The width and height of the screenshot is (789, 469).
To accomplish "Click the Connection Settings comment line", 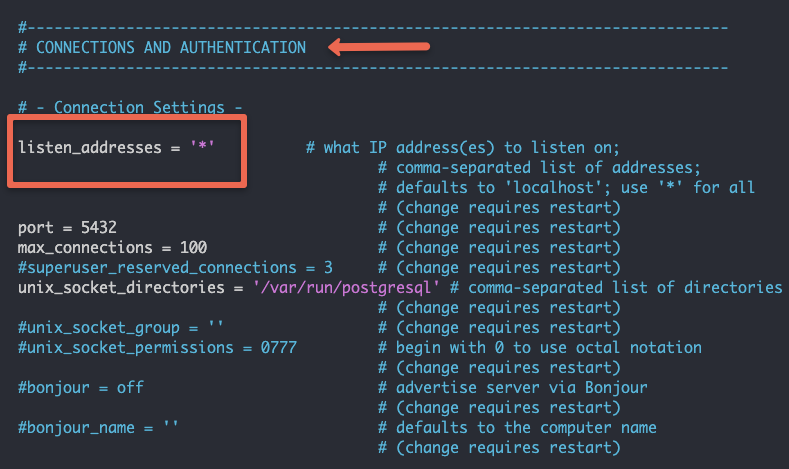I will click(130, 107).
